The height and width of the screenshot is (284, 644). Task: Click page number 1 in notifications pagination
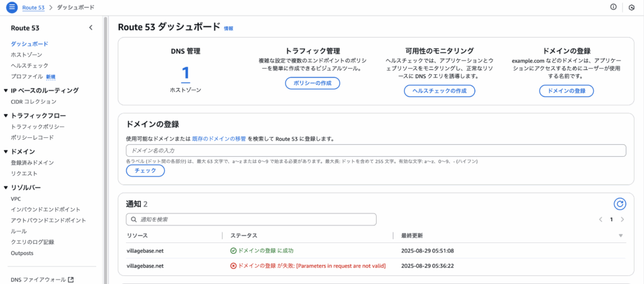611,220
